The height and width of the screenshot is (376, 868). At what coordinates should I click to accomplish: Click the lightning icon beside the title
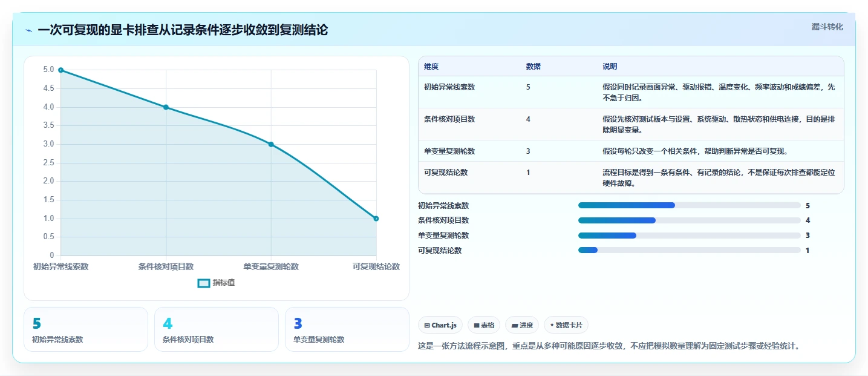[x=29, y=30]
